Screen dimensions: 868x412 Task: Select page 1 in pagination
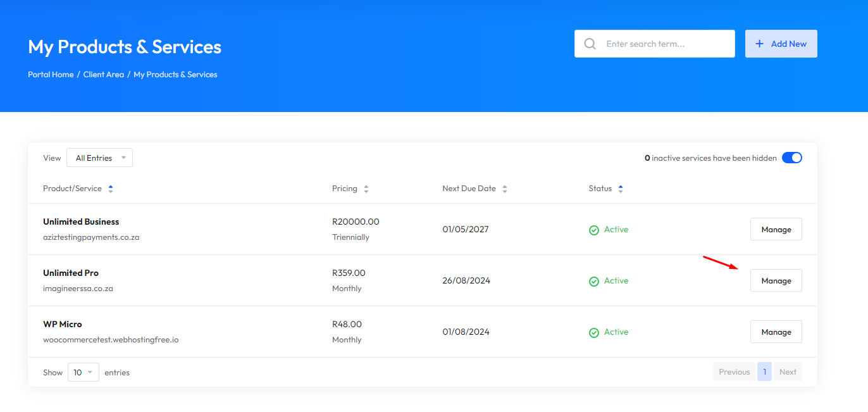[764, 371]
